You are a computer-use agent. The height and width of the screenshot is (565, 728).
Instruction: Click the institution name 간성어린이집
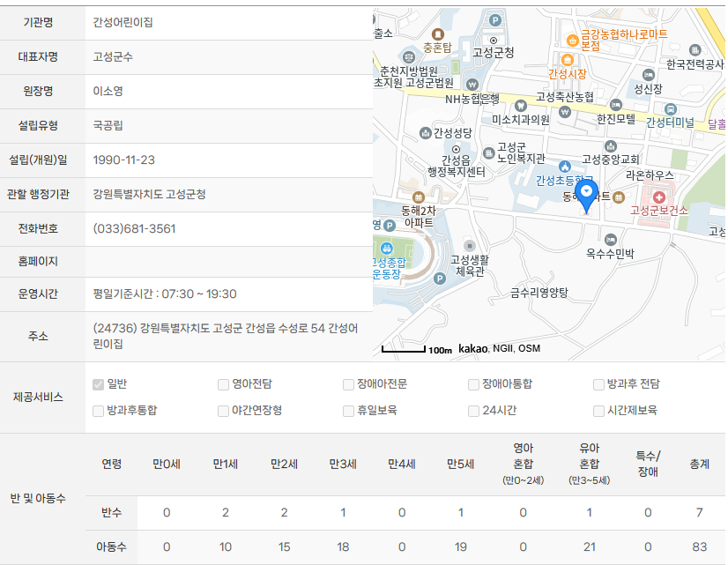point(123,22)
